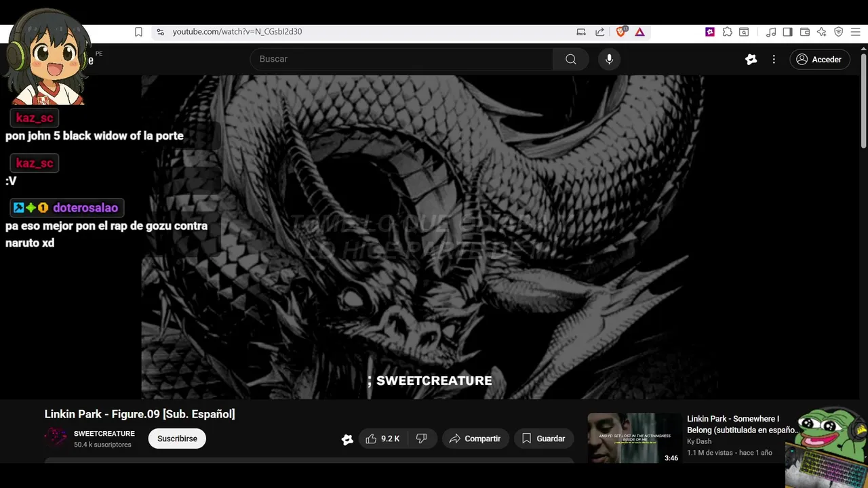Image resolution: width=868 pixels, height=488 pixels.
Task: Open the 'Linkin Park - Somewhere I Belong' title
Action: coord(742,424)
